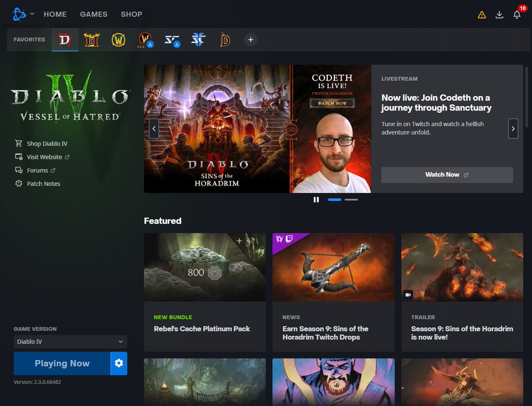This screenshot has width=532, height=406.
Task: Click the Now live Join Codeth headline
Action: [436, 103]
